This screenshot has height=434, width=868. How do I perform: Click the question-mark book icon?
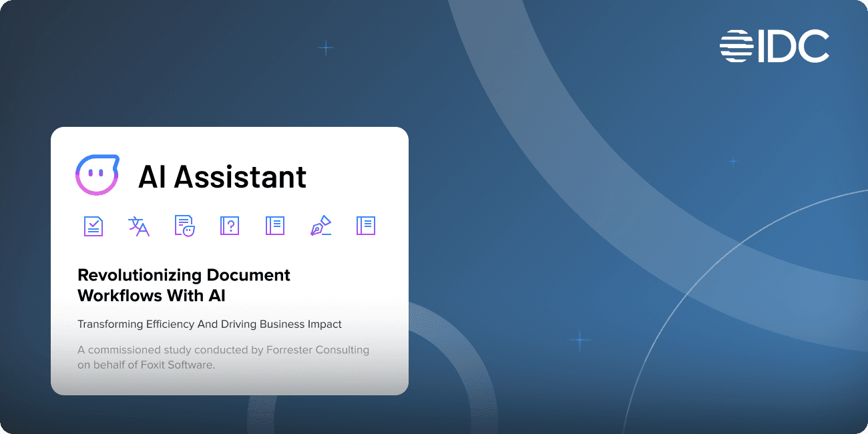230,226
